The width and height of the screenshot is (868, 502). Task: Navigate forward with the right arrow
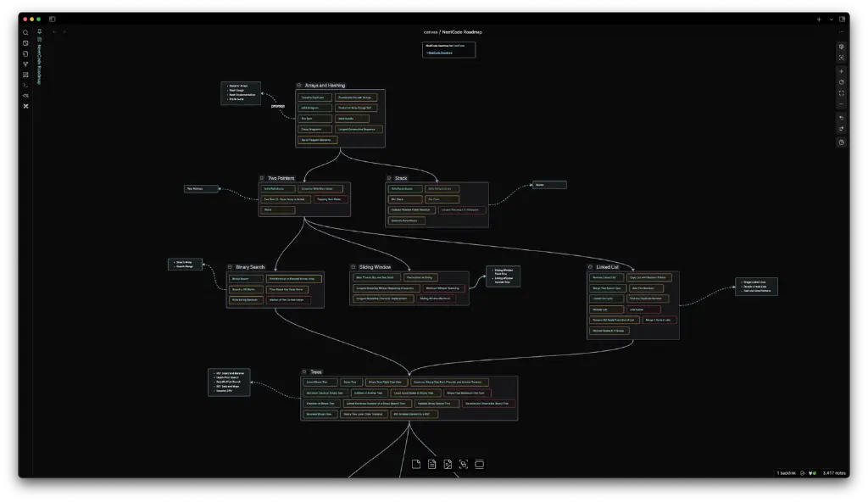tap(64, 32)
